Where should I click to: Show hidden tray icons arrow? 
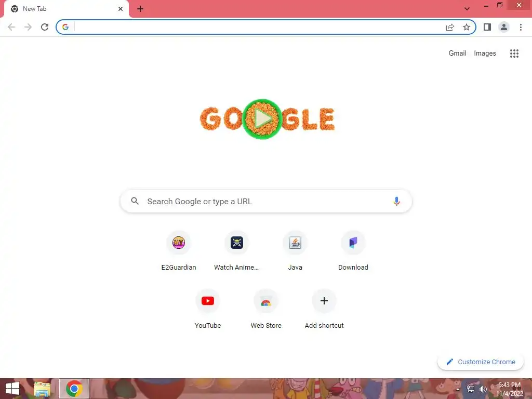coord(458,389)
